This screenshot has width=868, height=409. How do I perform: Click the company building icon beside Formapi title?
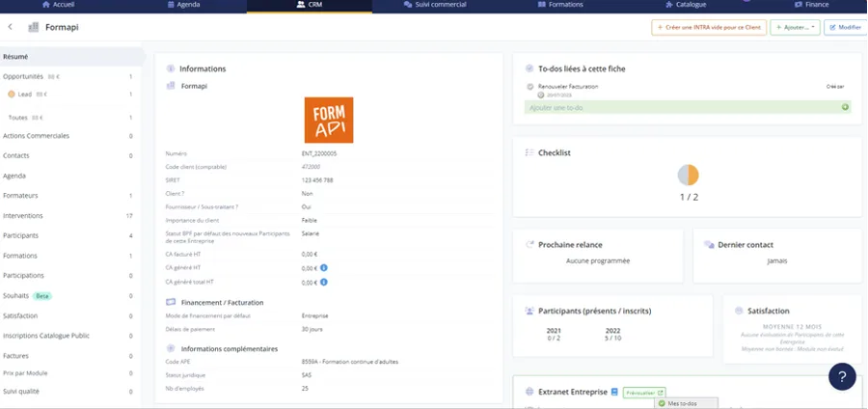click(33, 27)
